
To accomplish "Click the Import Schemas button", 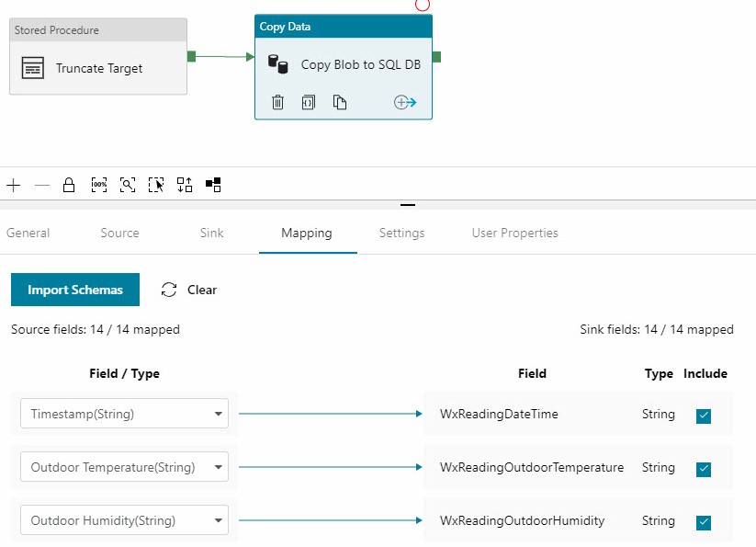I will (x=75, y=290).
